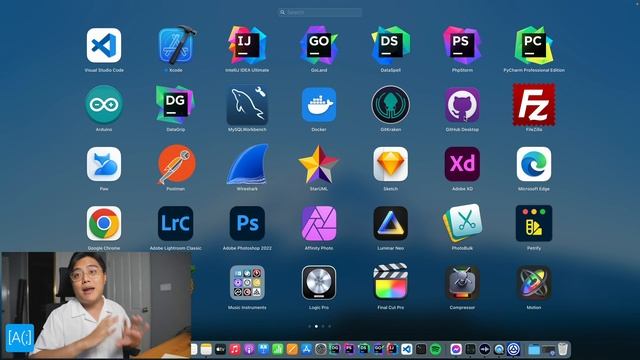
Task: Click the blue folder in the Dock
Action: pyautogui.click(x=534, y=349)
